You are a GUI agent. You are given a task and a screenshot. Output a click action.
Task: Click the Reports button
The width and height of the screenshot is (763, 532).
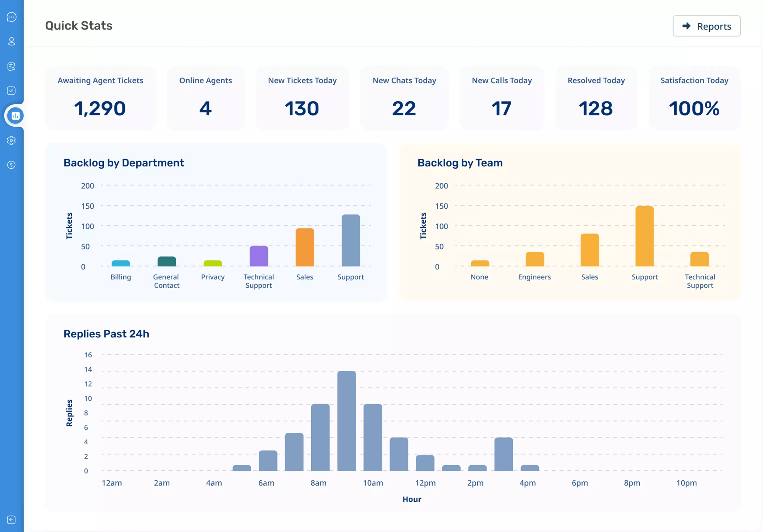pyautogui.click(x=706, y=26)
